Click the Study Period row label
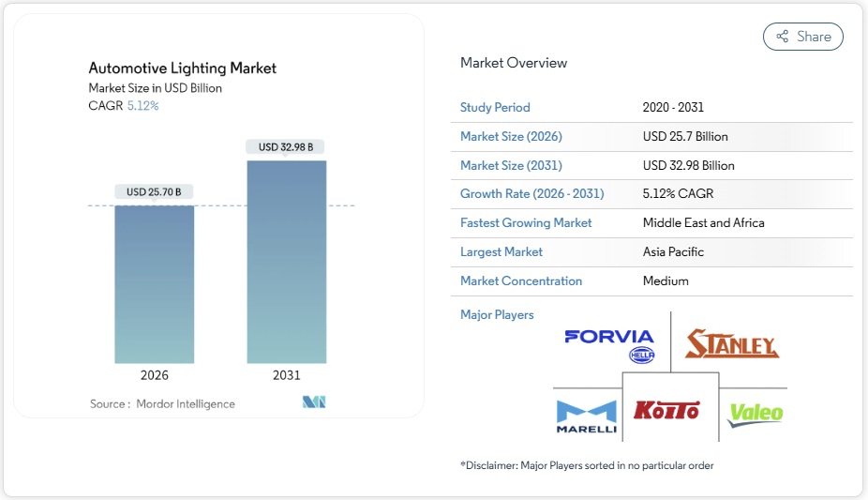Image resolution: width=868 pixels, height=500 pixels. [x=495, y=108]
